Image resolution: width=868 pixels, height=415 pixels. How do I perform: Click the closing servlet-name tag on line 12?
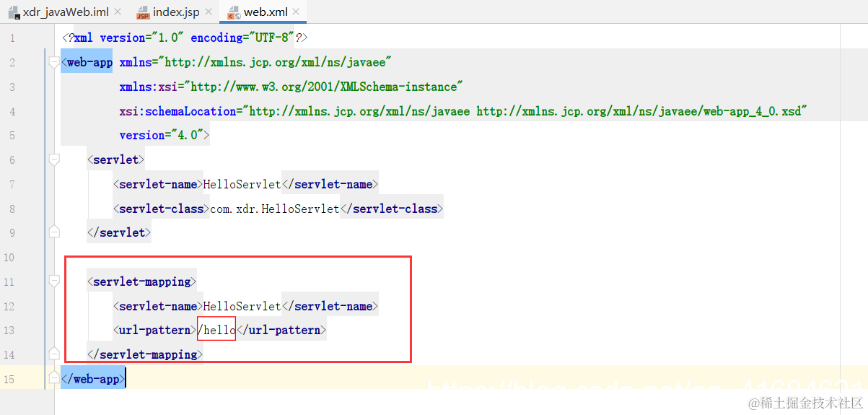330,306
